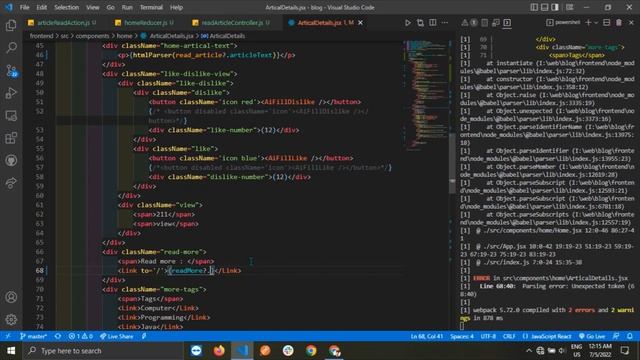
Task: Open the Edit menu
Action: (x=42, y=7)
